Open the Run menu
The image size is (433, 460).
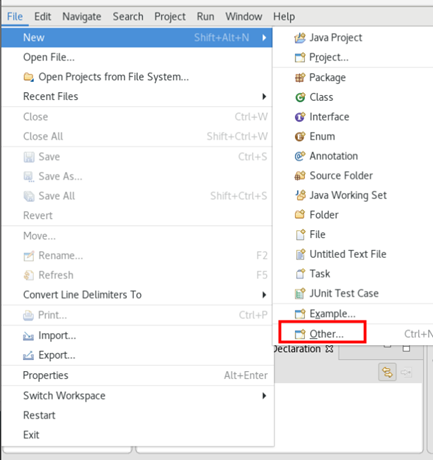tap(205, 17)
